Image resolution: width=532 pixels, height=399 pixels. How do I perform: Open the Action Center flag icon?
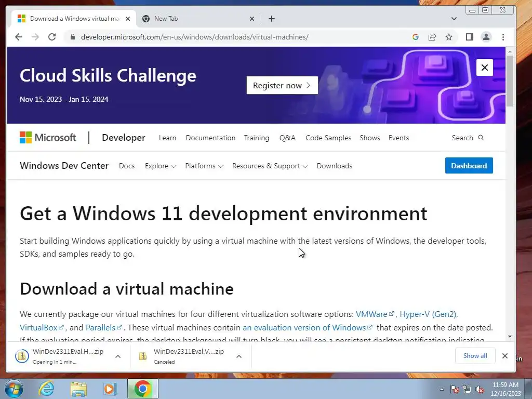point(455,389)
